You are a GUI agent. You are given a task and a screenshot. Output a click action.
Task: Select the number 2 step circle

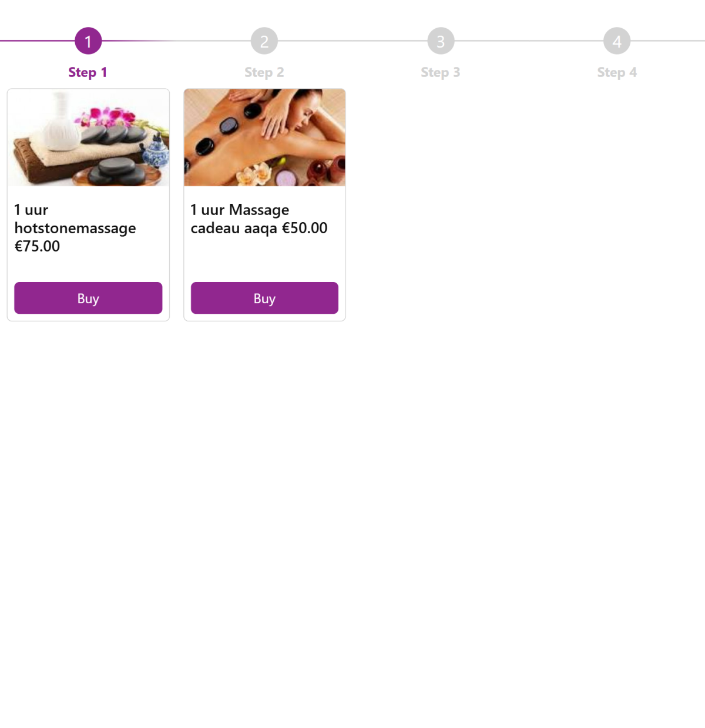pyautogui.click(x=264, y=41)
